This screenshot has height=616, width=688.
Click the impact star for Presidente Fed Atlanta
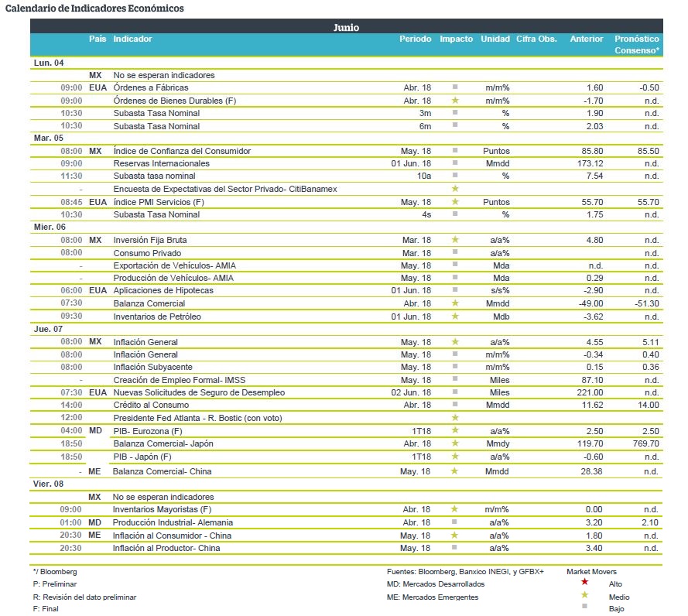455,417
